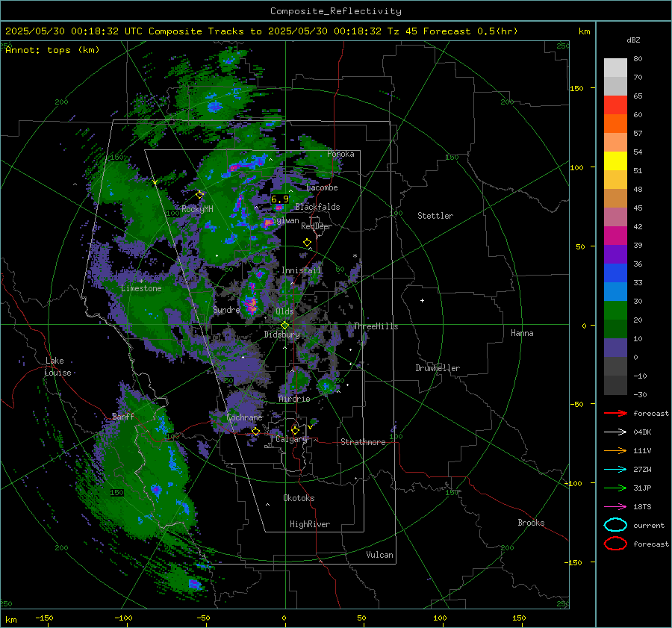
Task: Click the Sylvan label on map
Action: (285, 220)
